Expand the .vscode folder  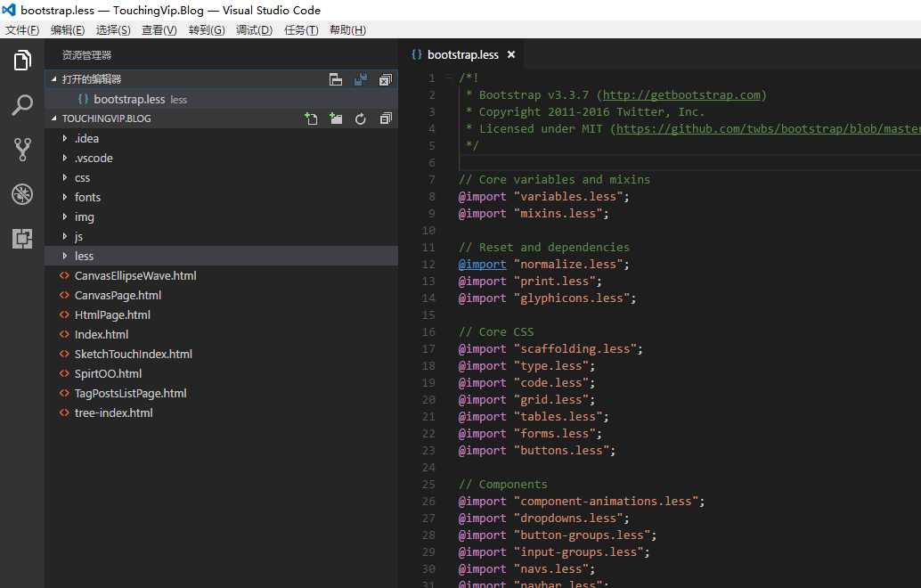tap(65, 158)
